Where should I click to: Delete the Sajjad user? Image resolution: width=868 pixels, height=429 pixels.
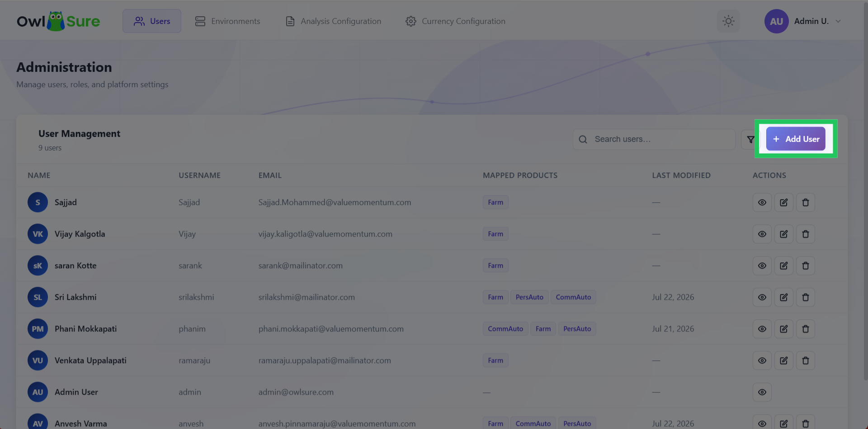(806, 202)
